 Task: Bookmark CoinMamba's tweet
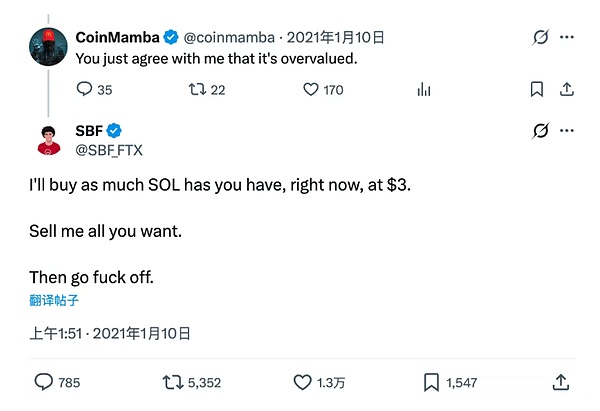tap(536, 90)
